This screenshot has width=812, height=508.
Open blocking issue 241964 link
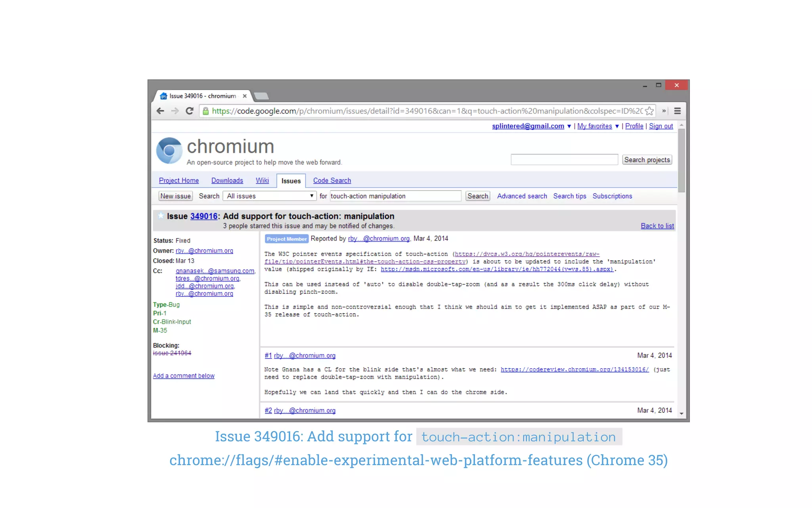point(172,353)
